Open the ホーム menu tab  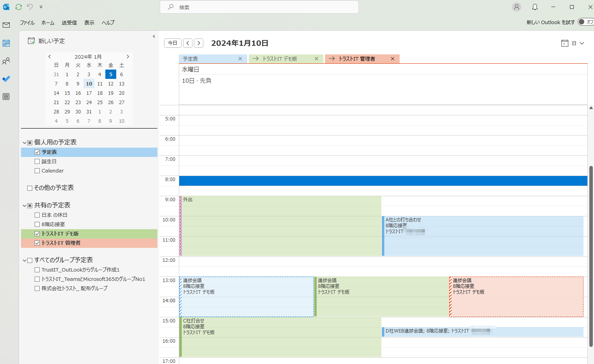click(48, 23)
